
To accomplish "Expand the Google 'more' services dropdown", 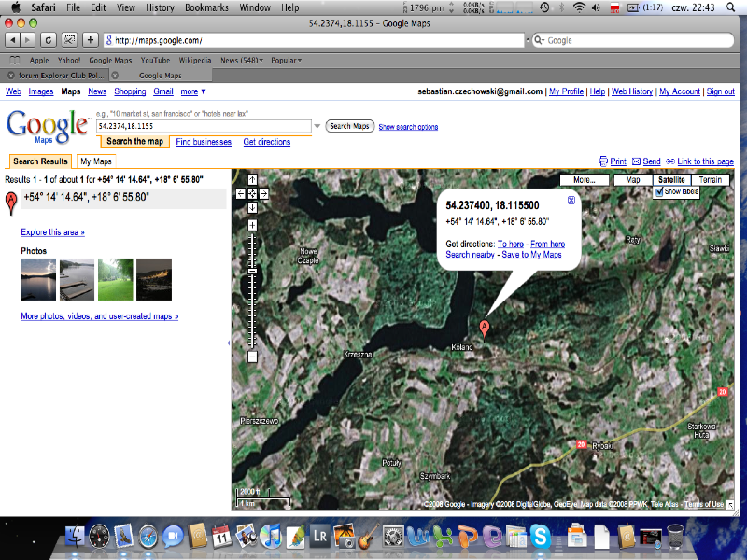I will click(x=193, y=91).
